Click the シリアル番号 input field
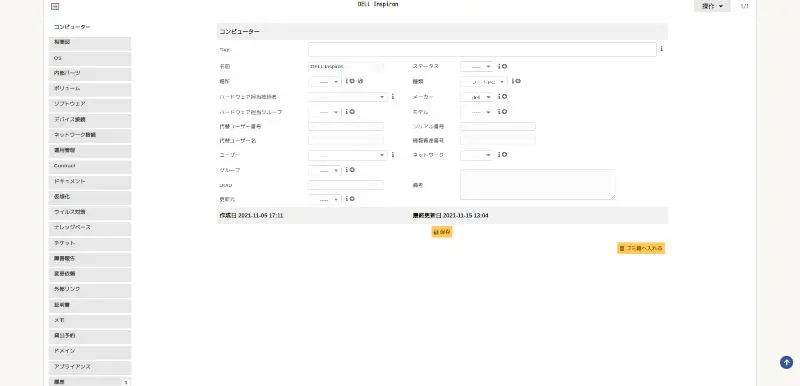Image resolution: width=800 pixels, height=386 pixels. pos(498,126)
